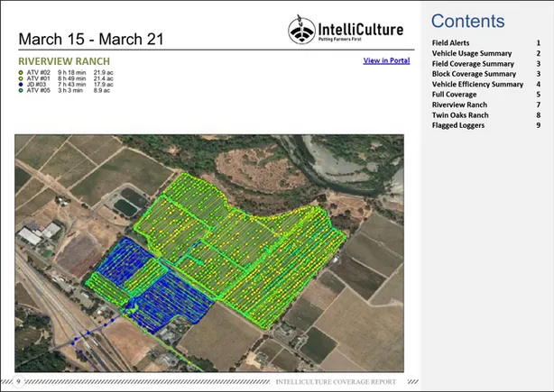Select the '8.9 ac' acreage value
Viewport: 554px width, 392px height.
102,91
